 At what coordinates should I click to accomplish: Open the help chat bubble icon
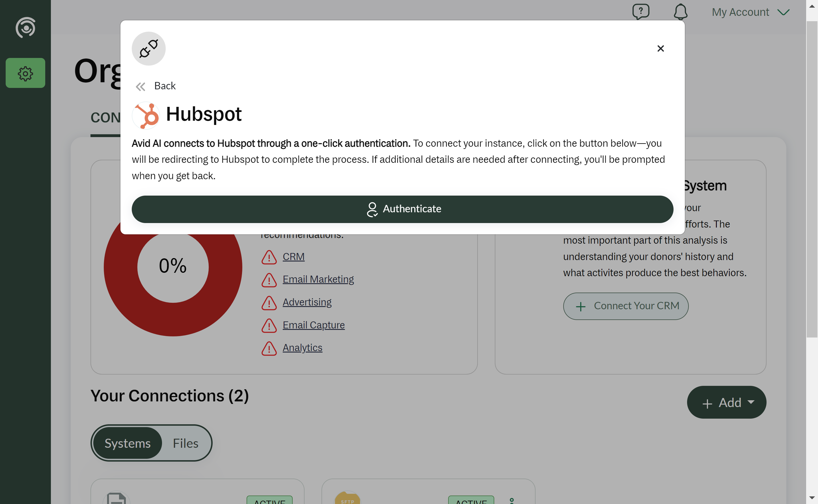(641, 12)
